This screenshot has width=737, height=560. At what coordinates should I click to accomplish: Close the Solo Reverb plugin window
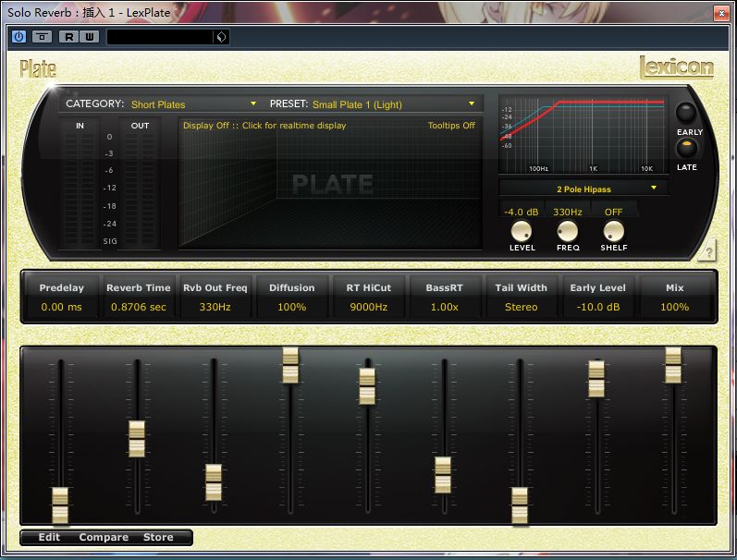[721, 13]
